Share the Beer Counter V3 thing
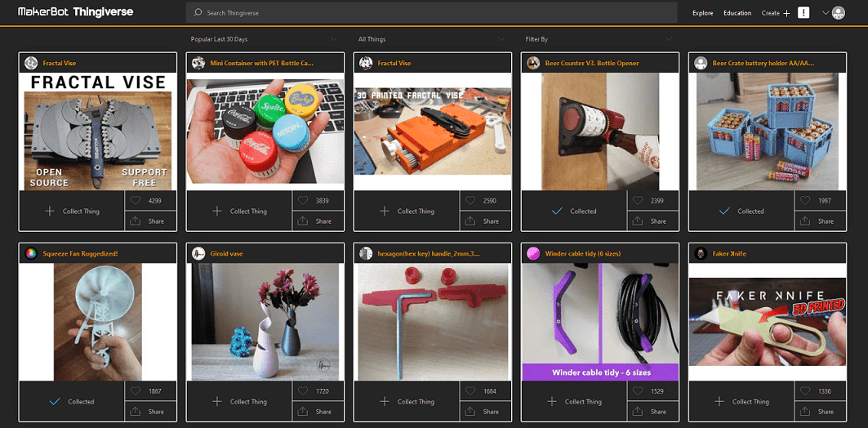This screenshot has width=868, height=428. [653, 221]
